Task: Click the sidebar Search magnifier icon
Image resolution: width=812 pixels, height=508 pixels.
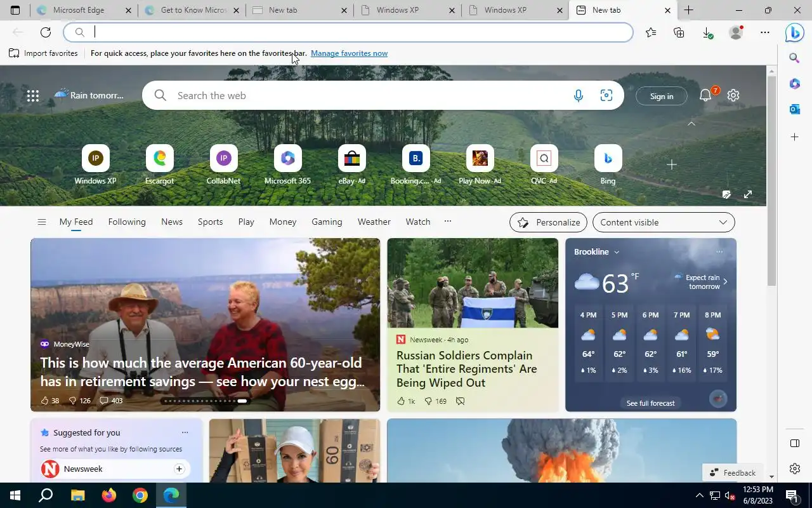Action: [794, 58]
